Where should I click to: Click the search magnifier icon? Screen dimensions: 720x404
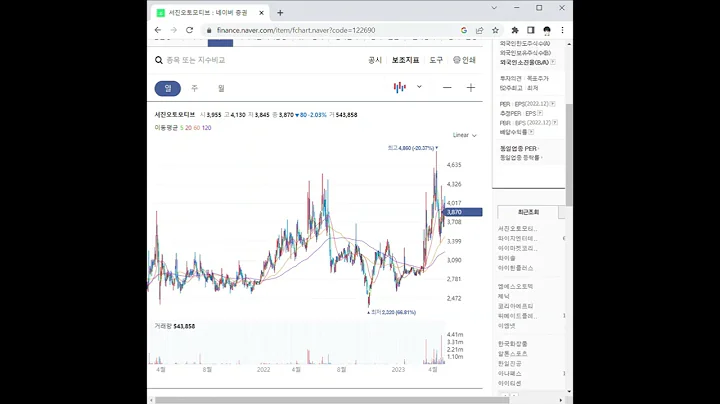pyautogui.click(x=159, y=60)
